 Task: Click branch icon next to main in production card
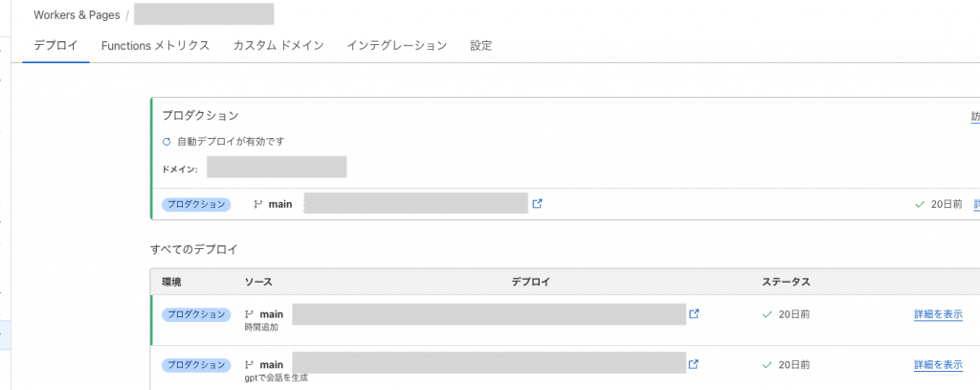(x=258, y=204)
